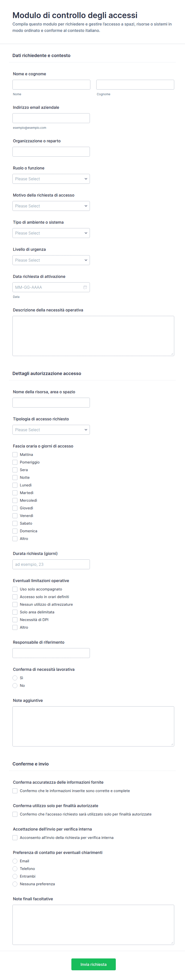Check the Mattina checkbox
This screenshot has width=185, height=980.
tap(15, 455)
